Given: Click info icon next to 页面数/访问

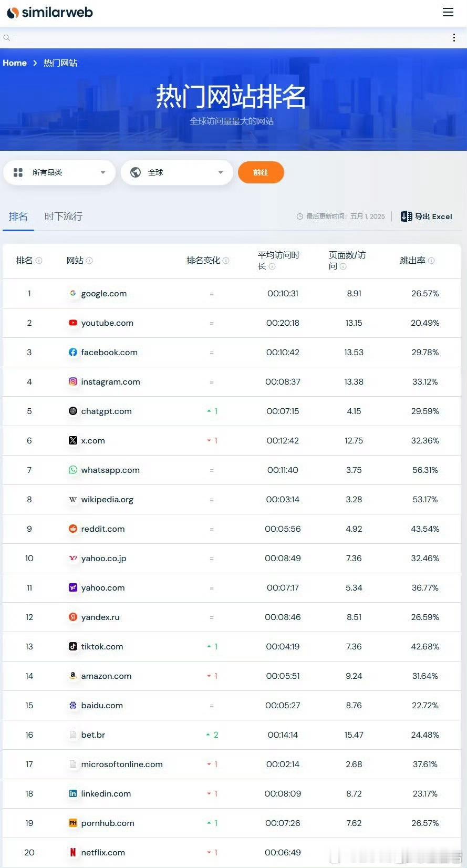Looking at the screenshot, I should tap(343, 266).
